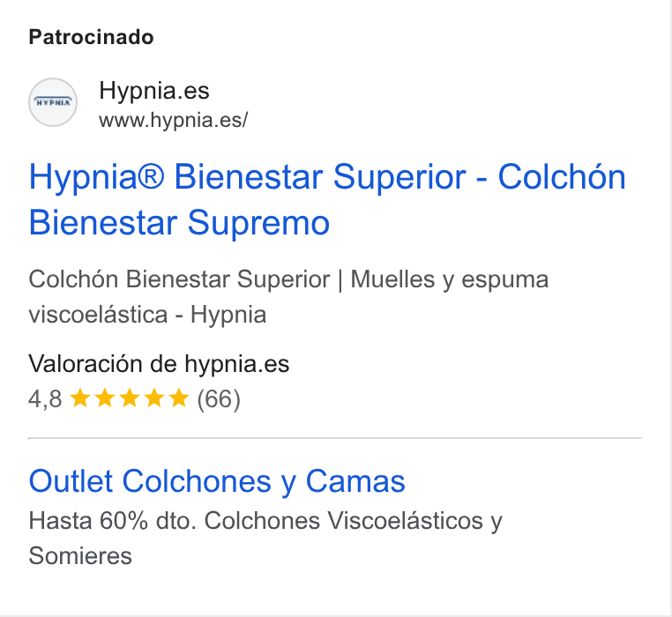Screen dimensions: 672x617
Task: Click the fourth yellow rating star
Action: pos(153,398)
